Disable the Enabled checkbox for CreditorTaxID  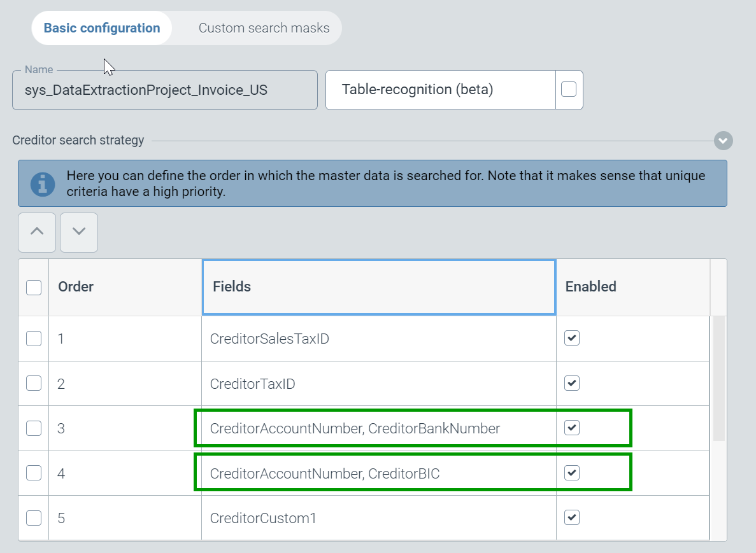coord(572,383)
